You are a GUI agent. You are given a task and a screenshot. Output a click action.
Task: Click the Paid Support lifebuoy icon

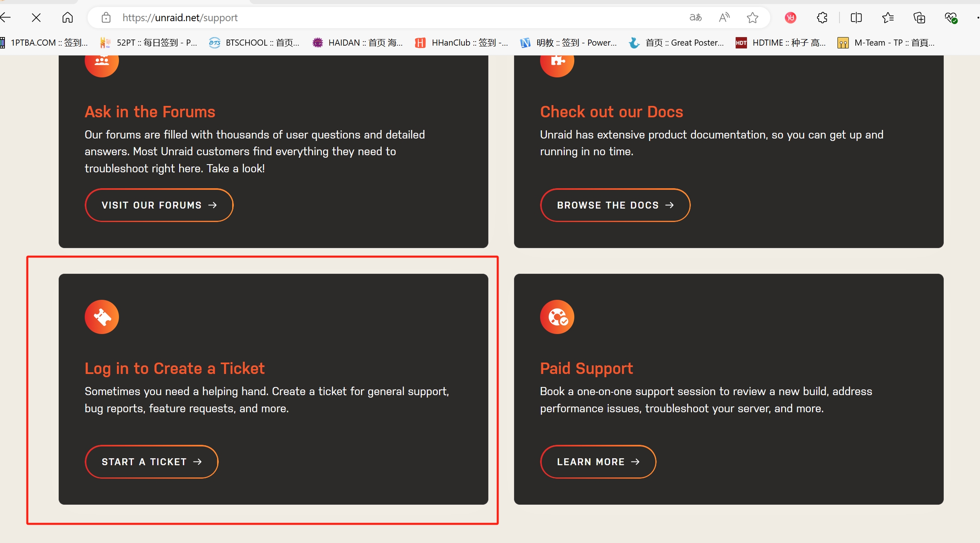(x=557, y=317)
